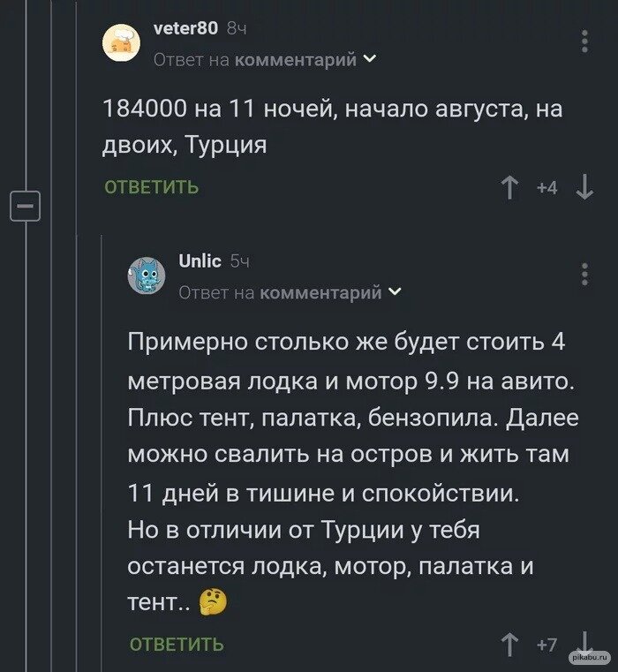Click Unlic's blue cat avatar
Viewport: 618px width, 672px height.
[146, 276]
